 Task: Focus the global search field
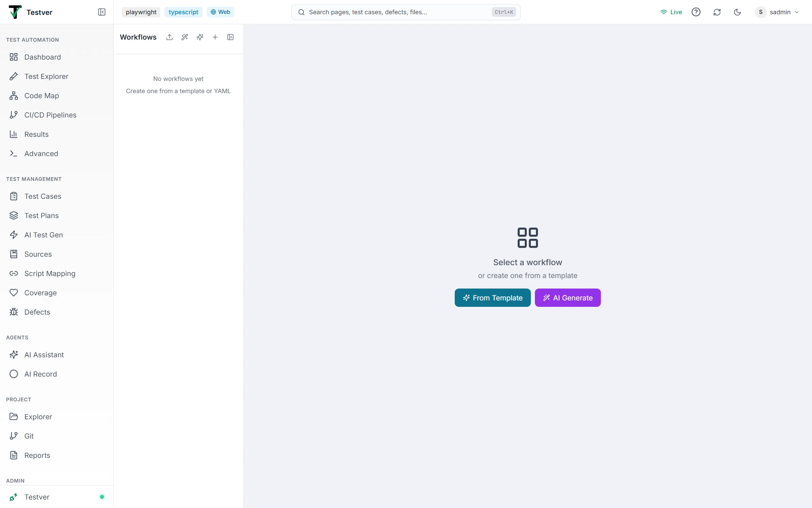(x=406, y=12)
